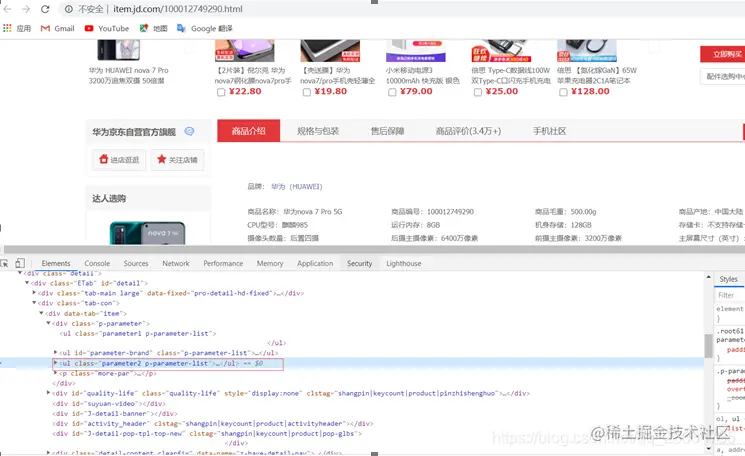Click the red 立即购买 button

[x=723, y=54]
